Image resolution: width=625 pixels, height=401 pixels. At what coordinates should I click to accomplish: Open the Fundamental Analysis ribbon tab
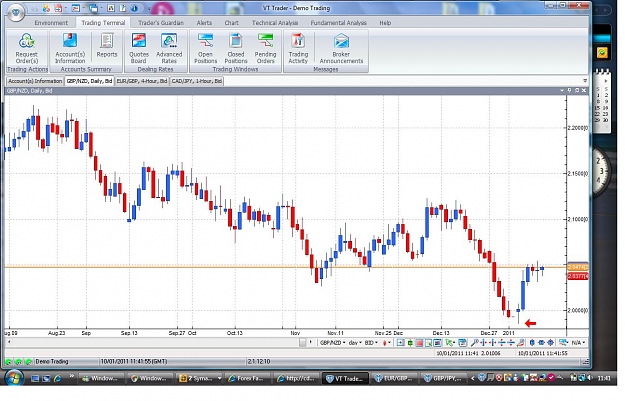point(338,23)
